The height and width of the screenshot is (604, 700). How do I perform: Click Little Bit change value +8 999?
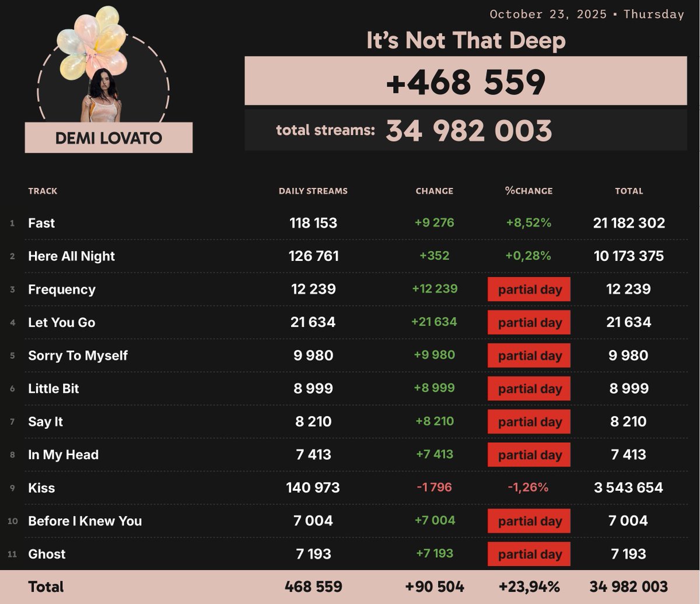pyautogui.click(x=435, y=388)
